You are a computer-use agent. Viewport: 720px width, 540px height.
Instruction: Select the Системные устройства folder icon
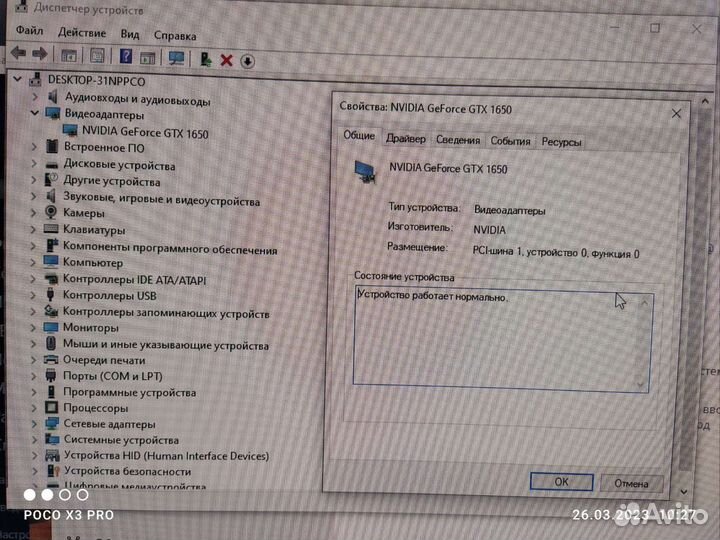(x=52, y=439)
